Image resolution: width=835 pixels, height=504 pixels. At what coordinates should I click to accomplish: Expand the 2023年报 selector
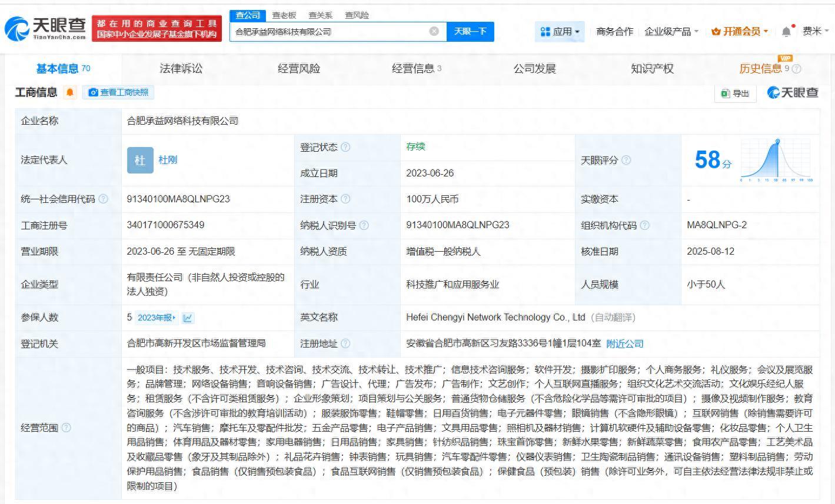pos(156,318)
